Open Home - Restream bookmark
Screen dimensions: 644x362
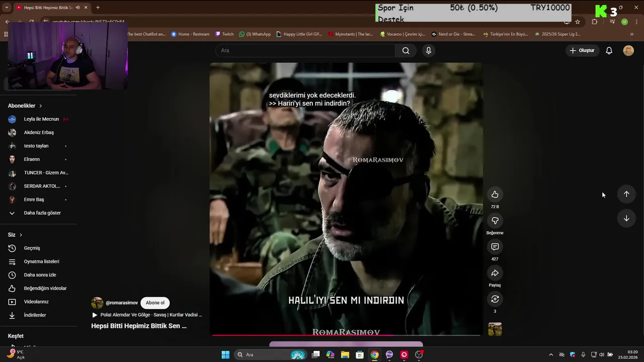click(x=190, y=34)
